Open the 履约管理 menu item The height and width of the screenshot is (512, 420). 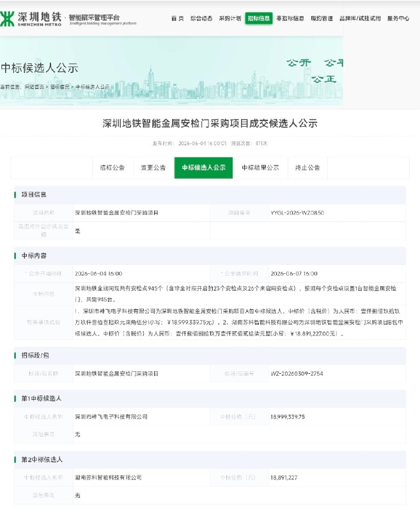322,19
